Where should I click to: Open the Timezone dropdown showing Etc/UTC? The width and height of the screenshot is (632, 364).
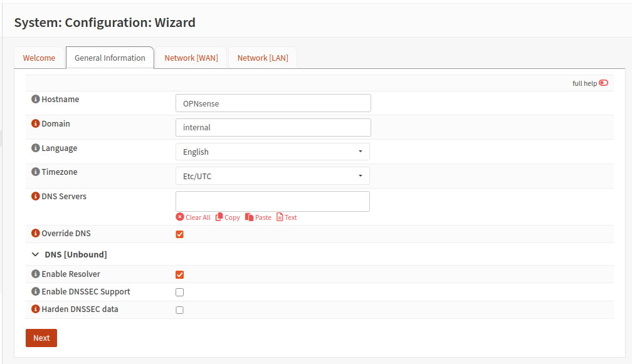click(x=272, y=176)
